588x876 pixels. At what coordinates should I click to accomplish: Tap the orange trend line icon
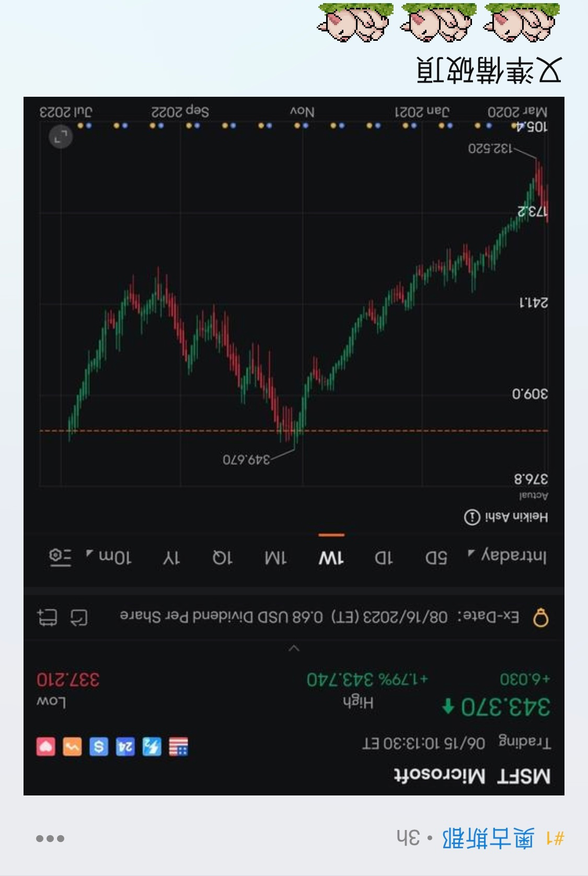pyautogui.click(x=72, y=747)
